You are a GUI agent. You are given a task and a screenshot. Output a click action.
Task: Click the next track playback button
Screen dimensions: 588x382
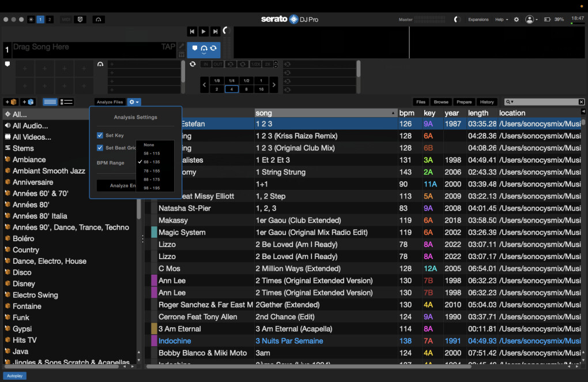click(x=215, y=32)
